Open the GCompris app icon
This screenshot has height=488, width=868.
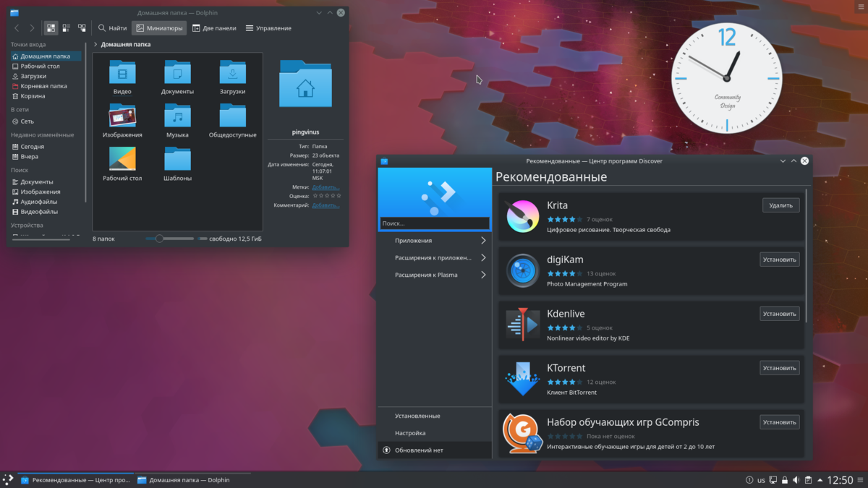522,432
